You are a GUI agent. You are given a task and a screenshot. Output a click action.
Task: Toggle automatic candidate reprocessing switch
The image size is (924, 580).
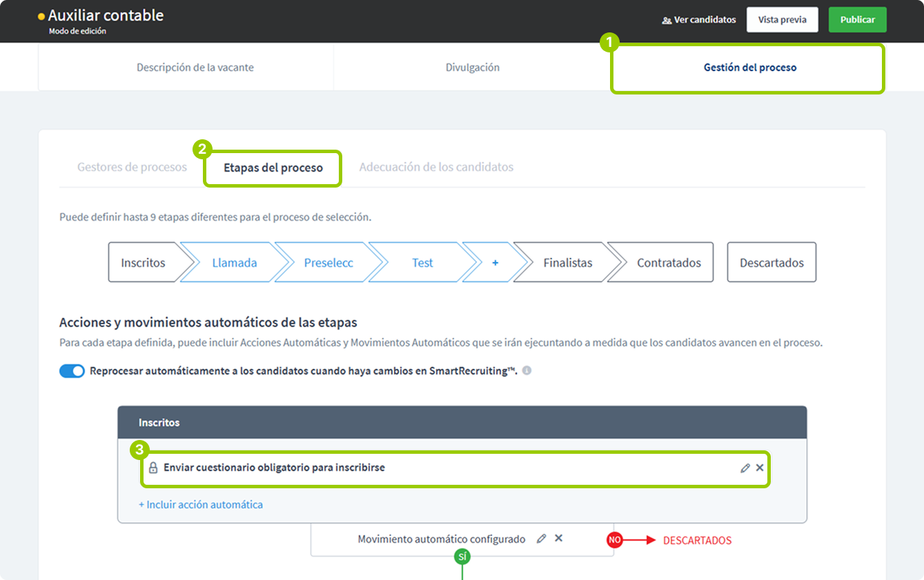[72, 371]
